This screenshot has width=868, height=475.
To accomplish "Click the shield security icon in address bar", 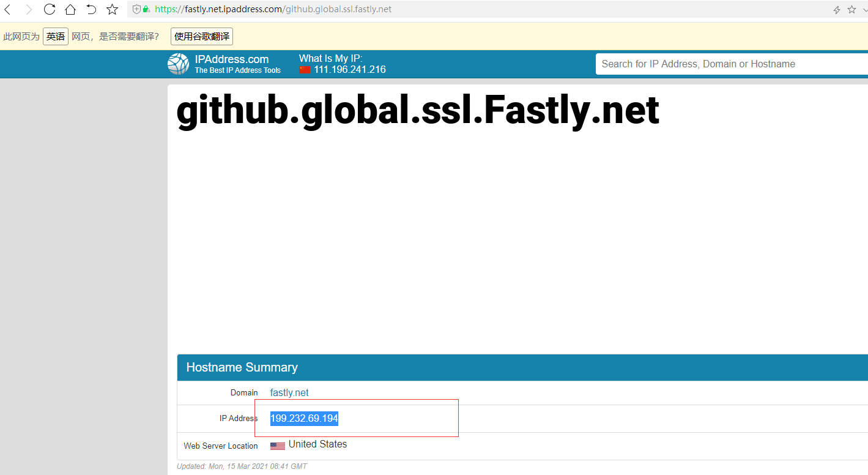I will [136, 9].
